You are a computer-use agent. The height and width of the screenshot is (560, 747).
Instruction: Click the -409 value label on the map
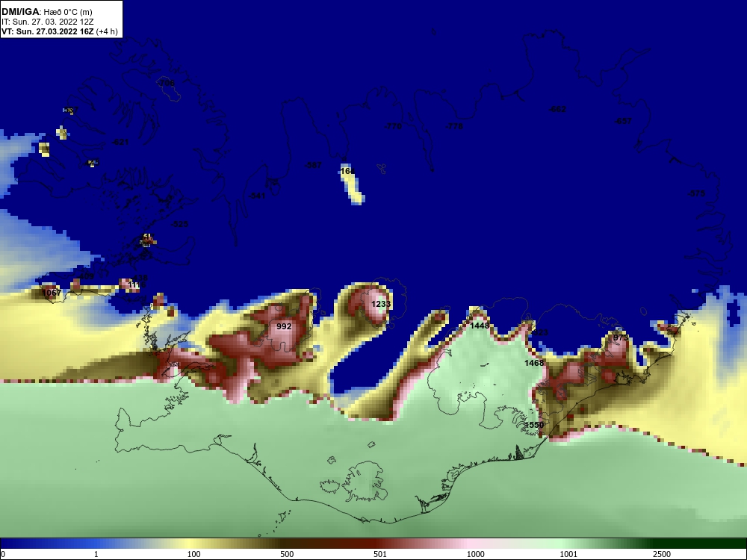tap(86, 276)
